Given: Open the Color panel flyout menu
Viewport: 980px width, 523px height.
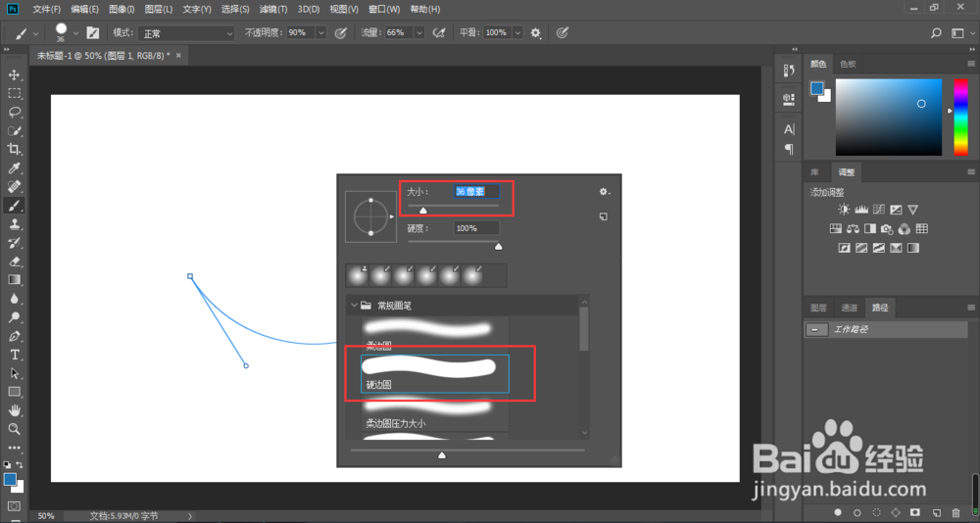Looking at the screenshot, I should pyautogui.click(x=970, y=64).
